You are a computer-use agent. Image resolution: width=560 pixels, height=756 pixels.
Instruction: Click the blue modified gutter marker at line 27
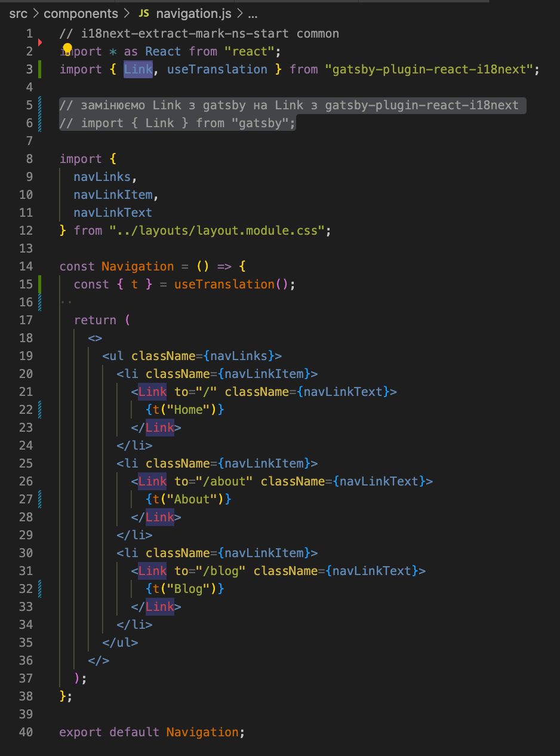click(x=39, y=499)
